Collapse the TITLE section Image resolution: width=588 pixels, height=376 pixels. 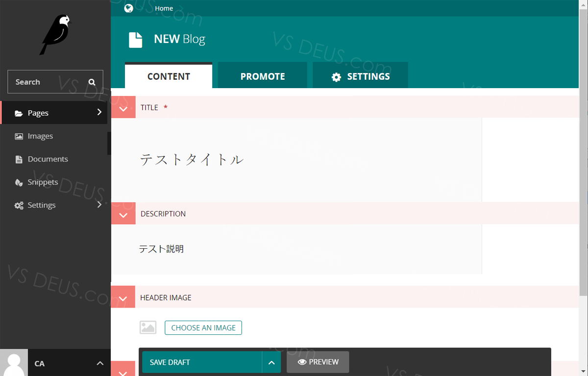click(x=123, y=108)
